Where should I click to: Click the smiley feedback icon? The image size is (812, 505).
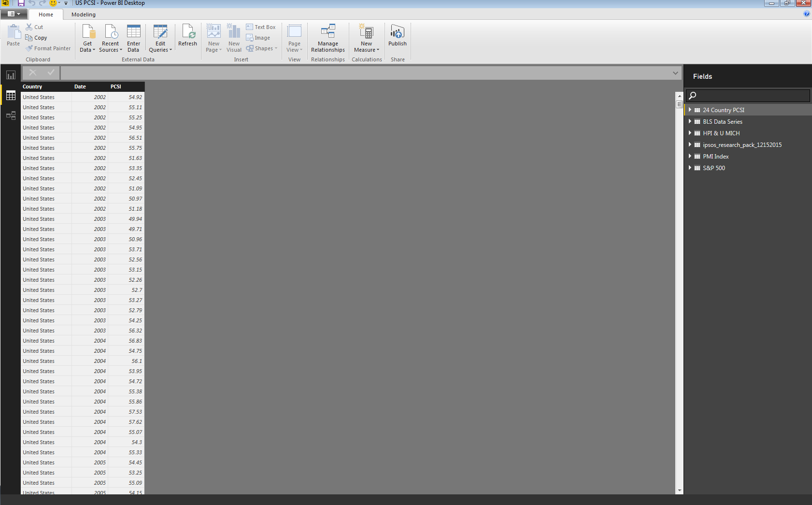[x=53, y=3]
